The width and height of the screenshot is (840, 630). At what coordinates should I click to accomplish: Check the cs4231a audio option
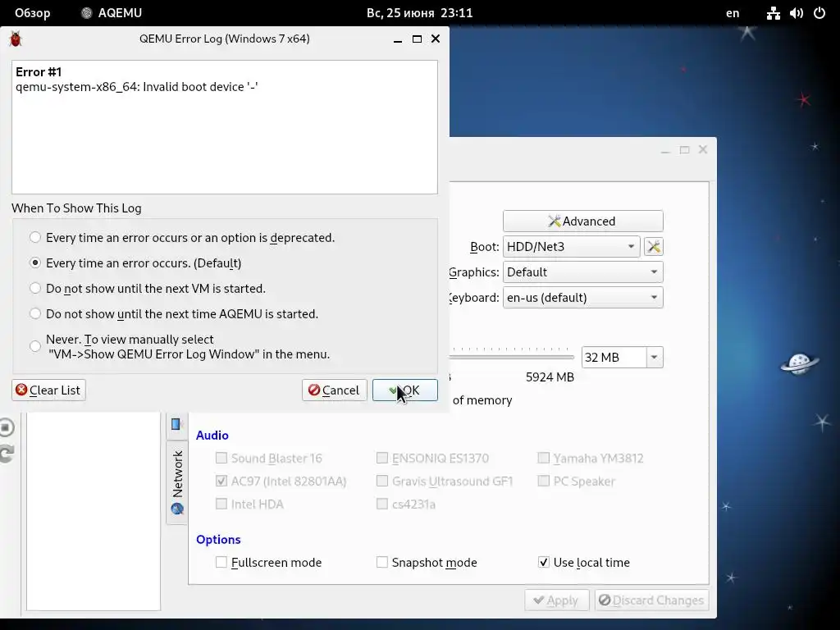[382, 504]
